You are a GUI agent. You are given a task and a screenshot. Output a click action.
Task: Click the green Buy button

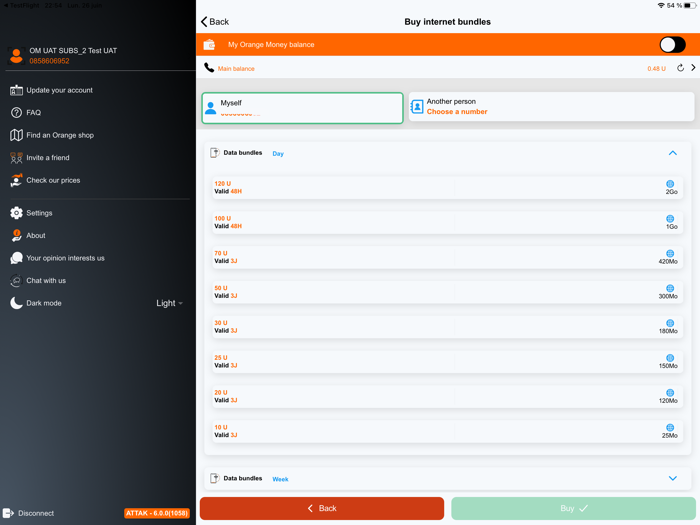573,508
